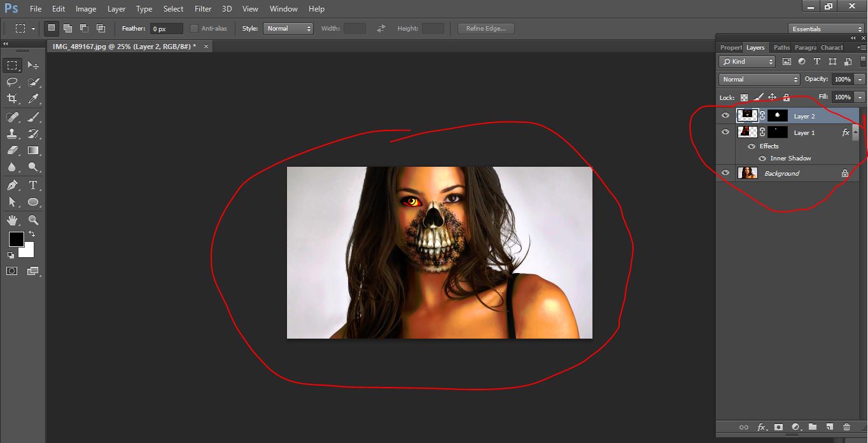Select the Lasso tool
Screen dimensions: 868x443
pos(12,82)
